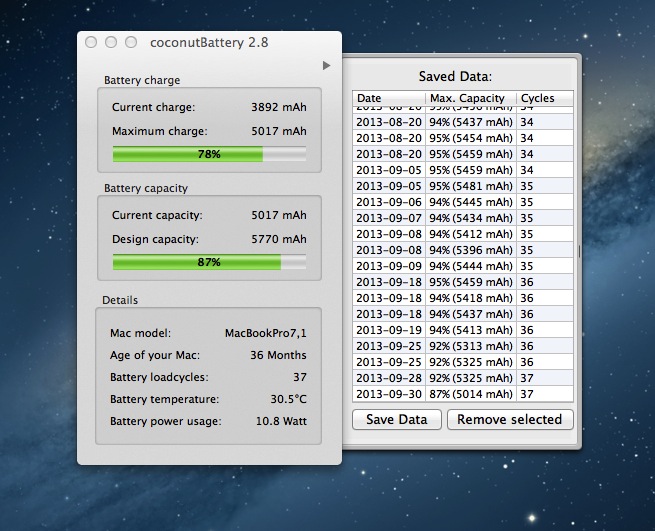Click the 78% battery charge bar

click(x=209, y=154)
